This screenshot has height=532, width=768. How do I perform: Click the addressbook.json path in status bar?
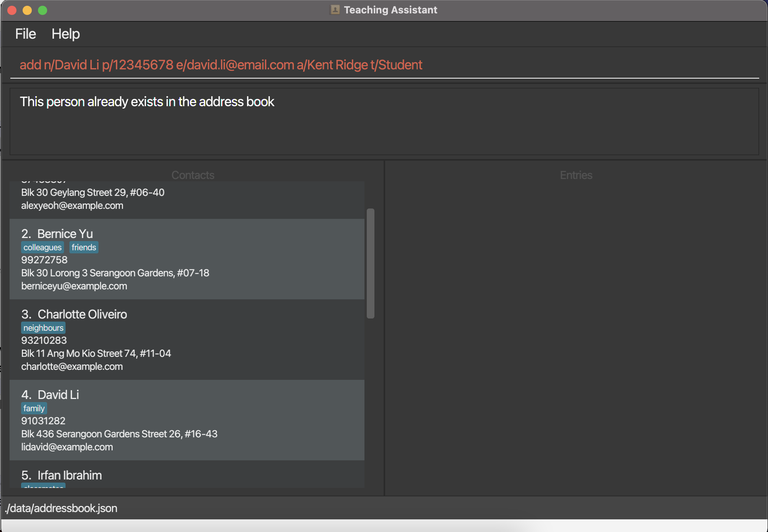[x=61, y=508]
